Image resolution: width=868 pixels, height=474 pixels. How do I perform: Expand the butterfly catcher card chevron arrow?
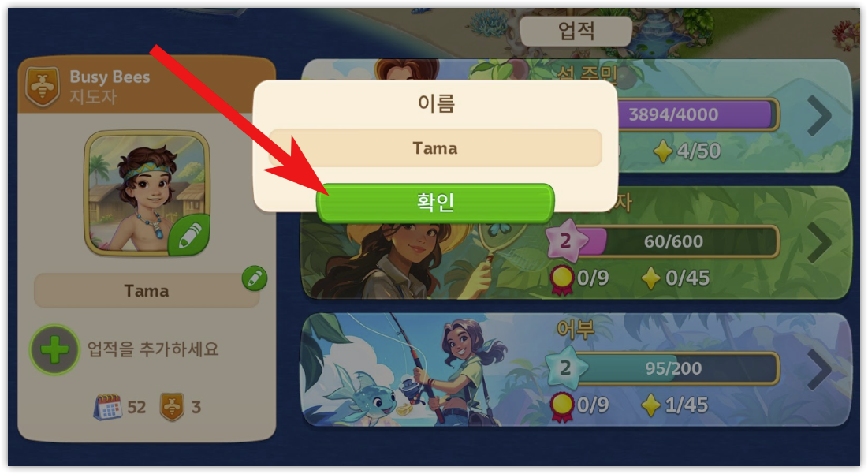click(819, 242)
